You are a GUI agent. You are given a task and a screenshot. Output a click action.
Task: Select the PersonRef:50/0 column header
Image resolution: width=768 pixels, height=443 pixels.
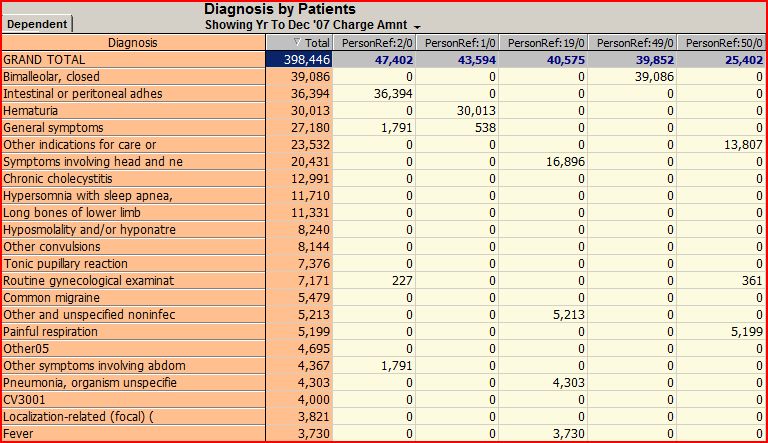tap(721, 43)
